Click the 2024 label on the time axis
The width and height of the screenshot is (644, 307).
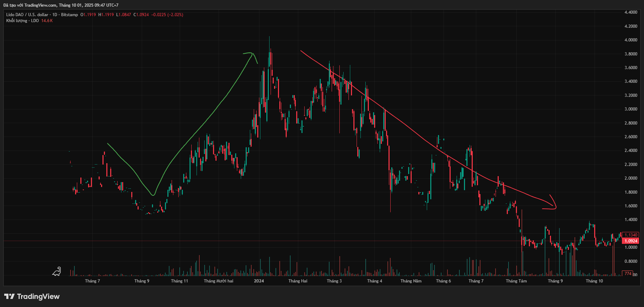click(x=259, y=281)
